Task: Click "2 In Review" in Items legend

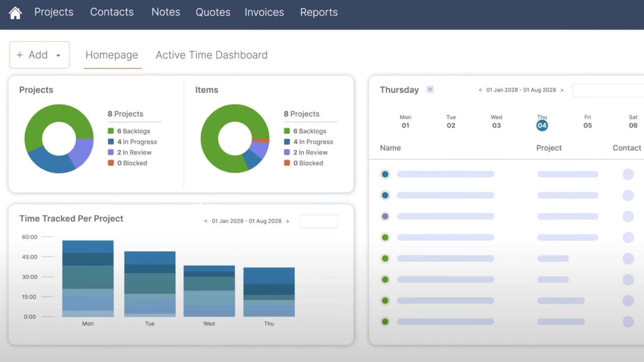Action: pyautogui.click(x=310, y=152)
